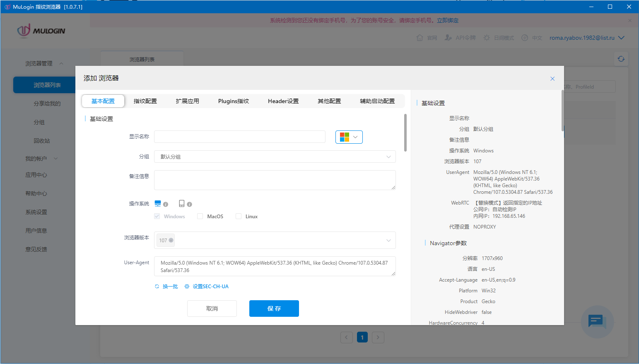The width and height of the screenshot is (639, 364).
Task: Click the gear icon for SEC-CH-UA
Action: (187, 287)
